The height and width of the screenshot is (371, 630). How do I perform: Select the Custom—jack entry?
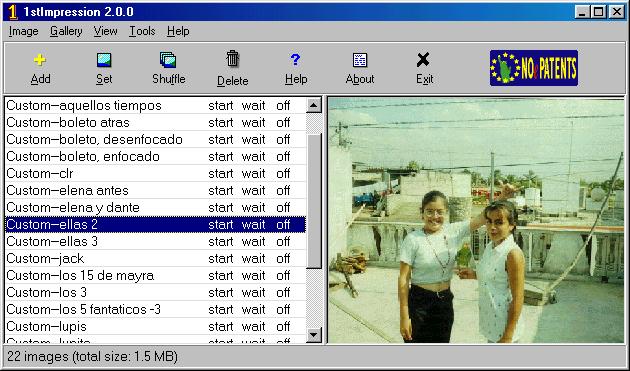point(155,258)
